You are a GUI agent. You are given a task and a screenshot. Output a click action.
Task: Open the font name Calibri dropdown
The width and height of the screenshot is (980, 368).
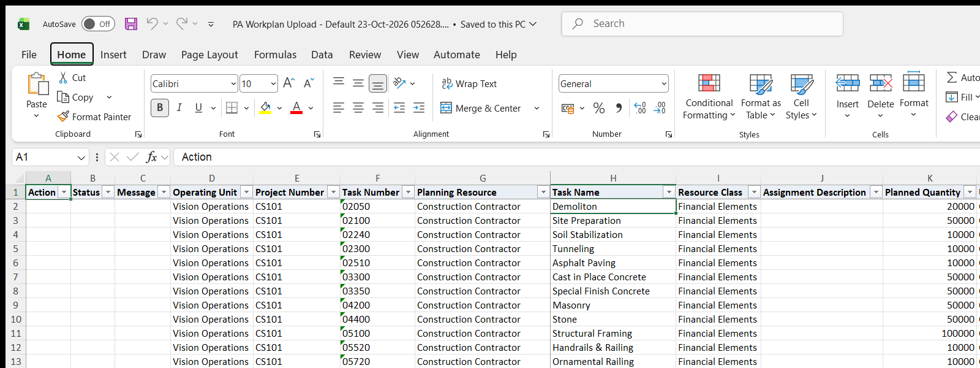click(x=233, y=83)
